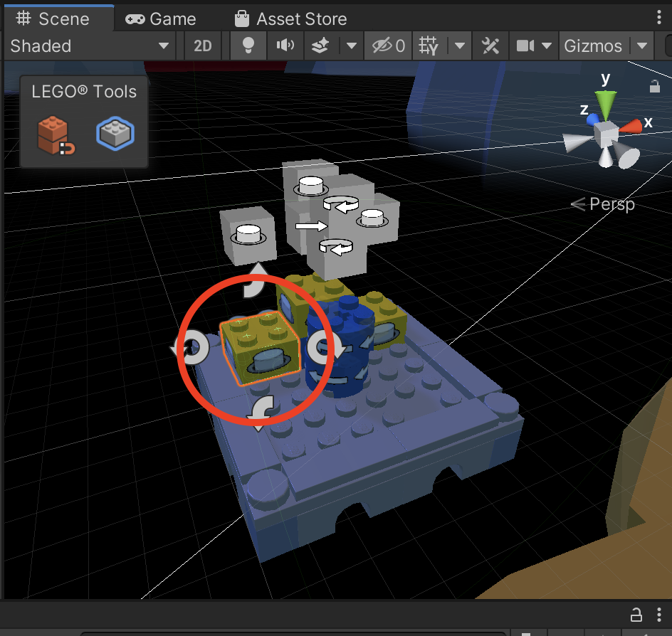Image resolution: width=672 pixels, height=636 pixels.
Task: Click the rotate handle right of yellow brick
Action: pyautogui.click(x=326, y=348)
